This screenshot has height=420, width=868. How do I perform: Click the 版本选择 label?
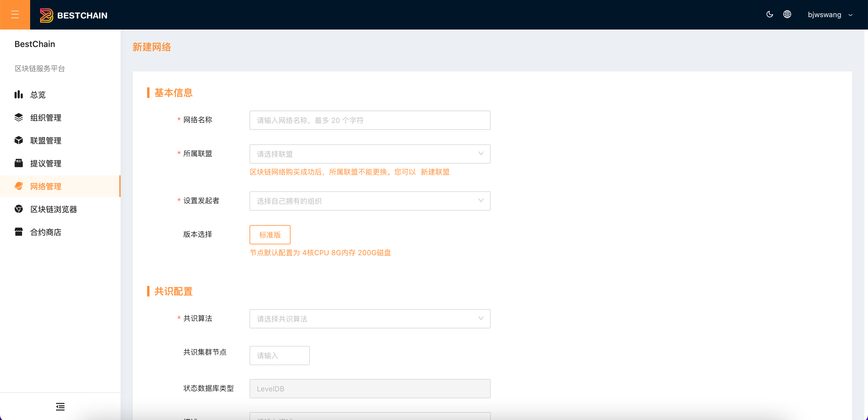(x=197, y=234)
